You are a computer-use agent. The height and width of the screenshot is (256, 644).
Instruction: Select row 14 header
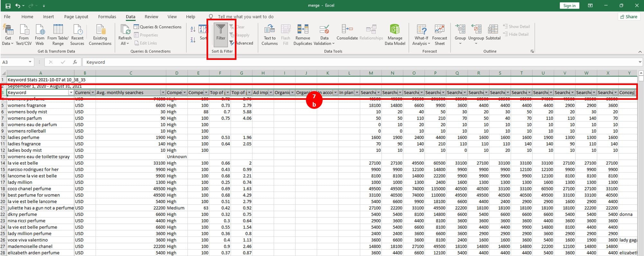point(3,163)
